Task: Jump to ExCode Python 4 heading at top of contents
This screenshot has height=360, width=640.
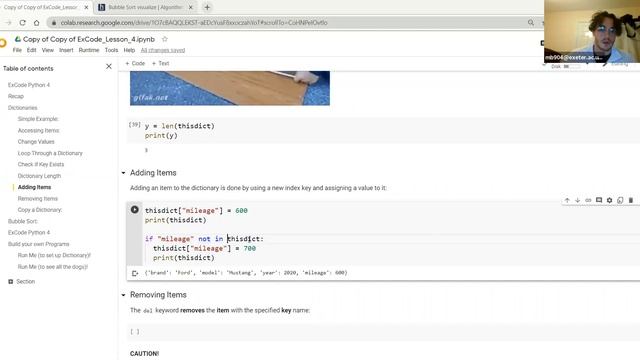Action: 29,85
